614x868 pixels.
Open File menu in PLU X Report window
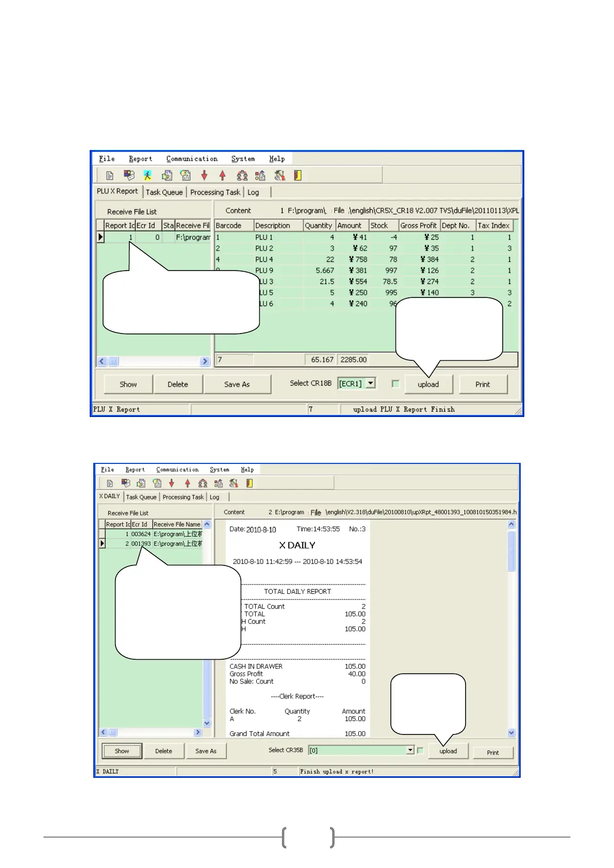[107, 159]
